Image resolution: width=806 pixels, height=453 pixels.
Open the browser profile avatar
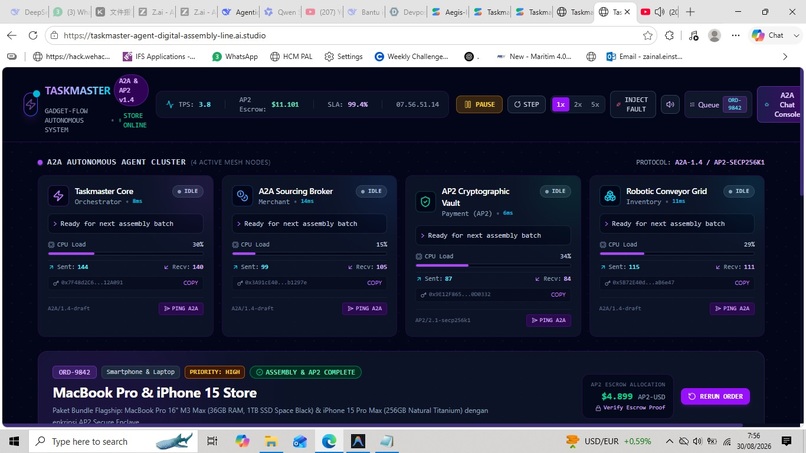pyautogui.click(x=714, y=35)
